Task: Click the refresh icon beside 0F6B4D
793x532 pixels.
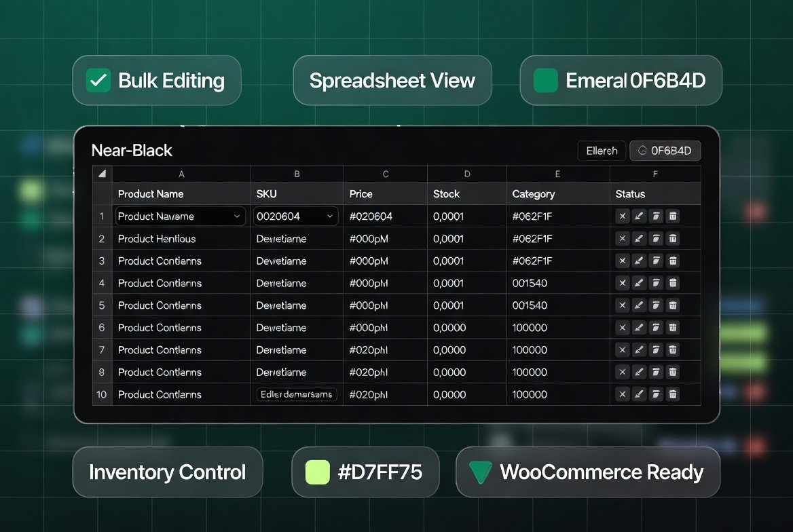Action: pyautogui.click(x=642, y=151)
